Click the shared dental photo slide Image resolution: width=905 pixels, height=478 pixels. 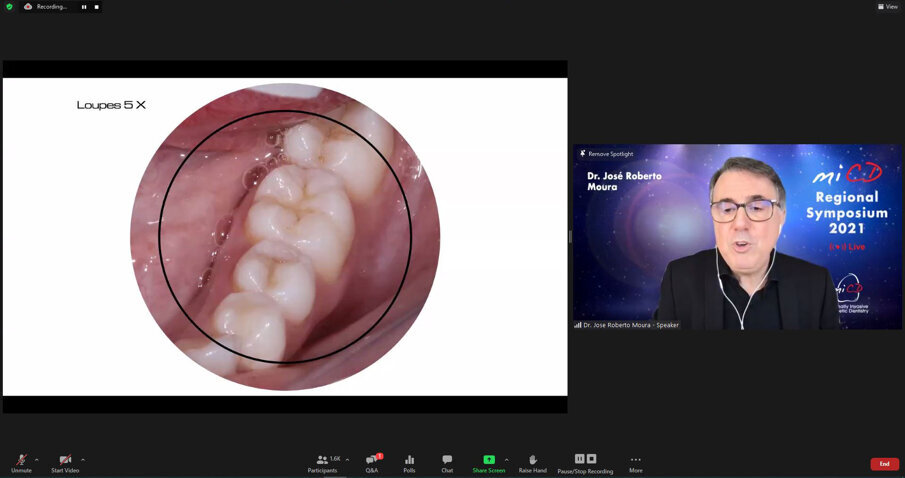pos(285,237)
